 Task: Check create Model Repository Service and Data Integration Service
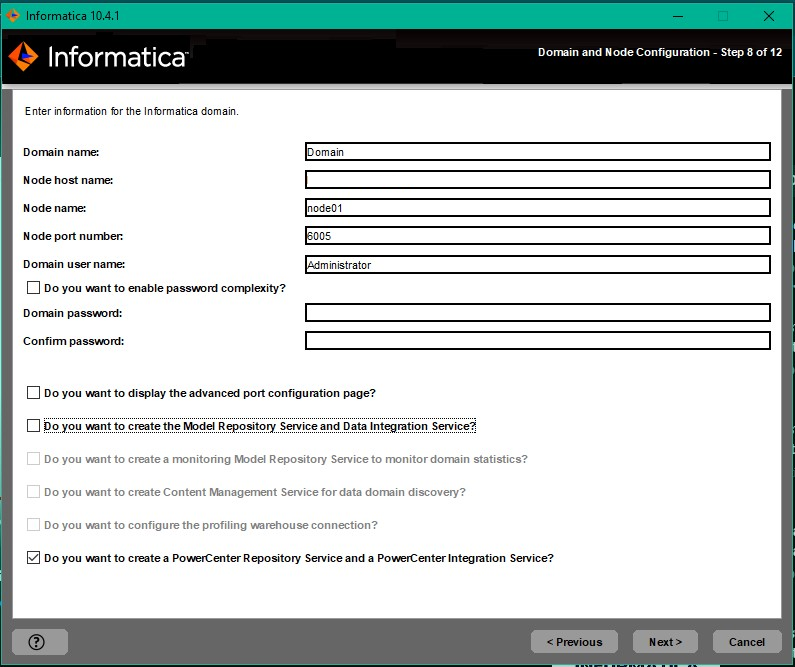[x=33, y=426]
